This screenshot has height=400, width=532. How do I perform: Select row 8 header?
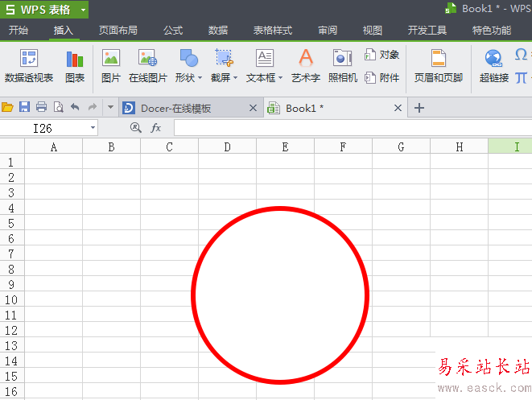(11, 269)
